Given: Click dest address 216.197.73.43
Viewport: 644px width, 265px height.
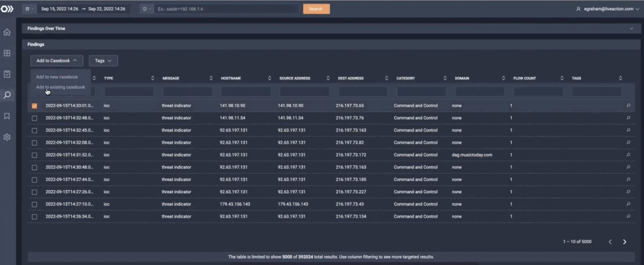Looking at the screenshot, I should 350,204.
